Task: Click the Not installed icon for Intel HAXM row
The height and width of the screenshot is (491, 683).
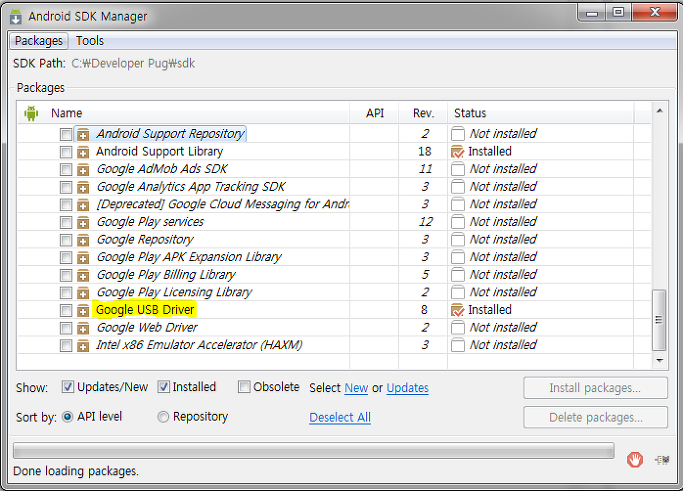Action: [x=458, y=345]
